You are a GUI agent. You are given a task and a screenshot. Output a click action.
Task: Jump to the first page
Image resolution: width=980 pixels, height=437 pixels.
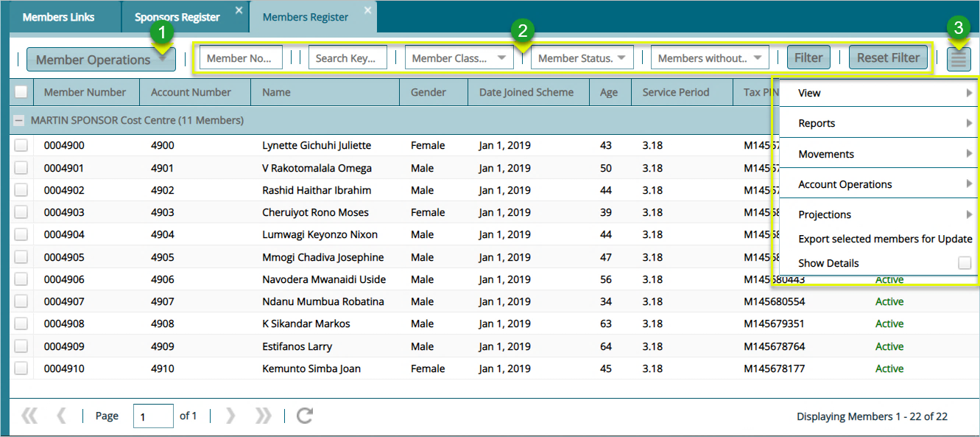pyautogui.click(x=29, y=415)
